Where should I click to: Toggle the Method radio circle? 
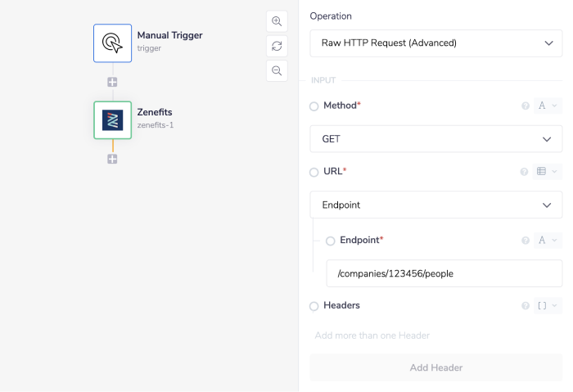point(314,106)
